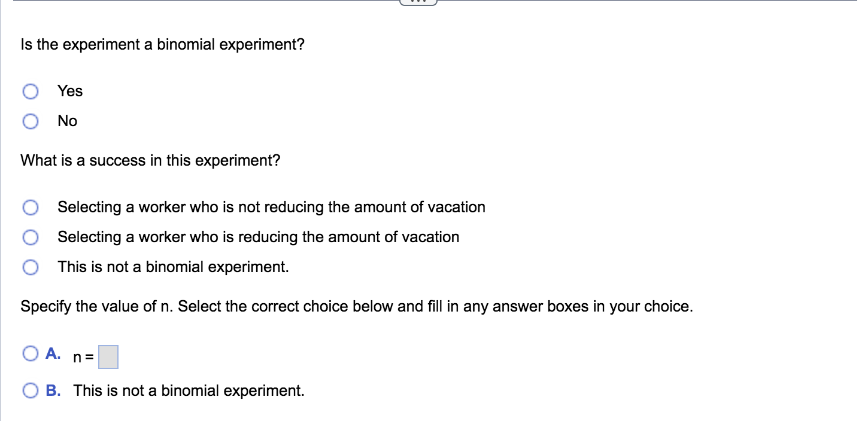Choose 'Selecting a worker who is not reducing the amount of vacation'
The width and height of the screenshot is (868, 421).
pyautogui.click(x=30, y=207)
